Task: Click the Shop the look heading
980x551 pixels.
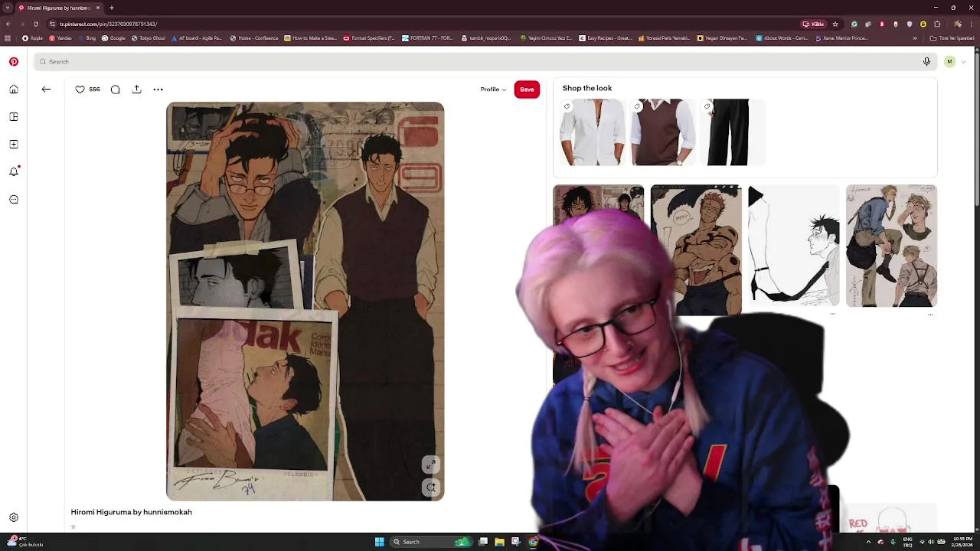Action: click(586, 88)
